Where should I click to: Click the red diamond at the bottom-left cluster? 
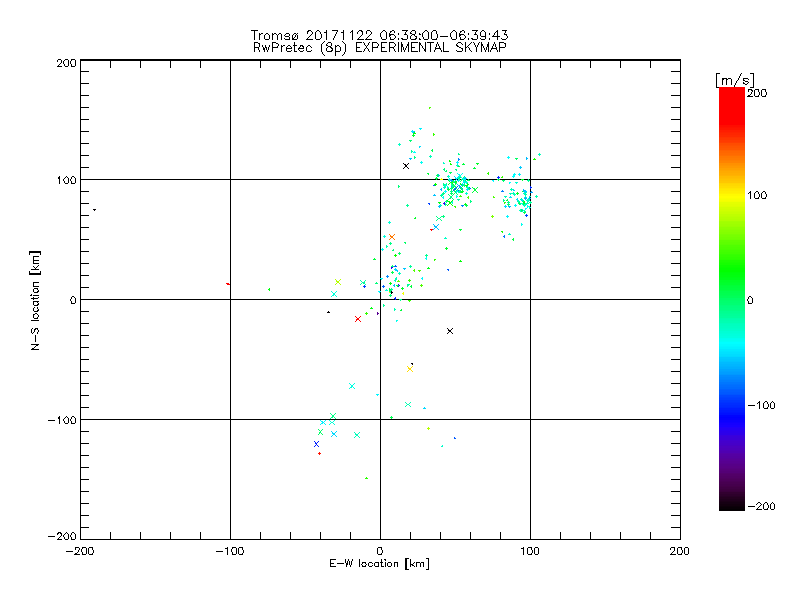[x=319, y=454]
